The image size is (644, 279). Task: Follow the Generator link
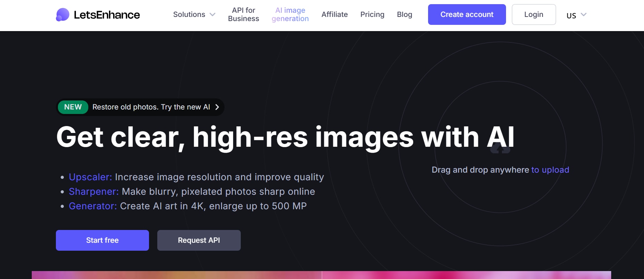click(x=93, y=206)
